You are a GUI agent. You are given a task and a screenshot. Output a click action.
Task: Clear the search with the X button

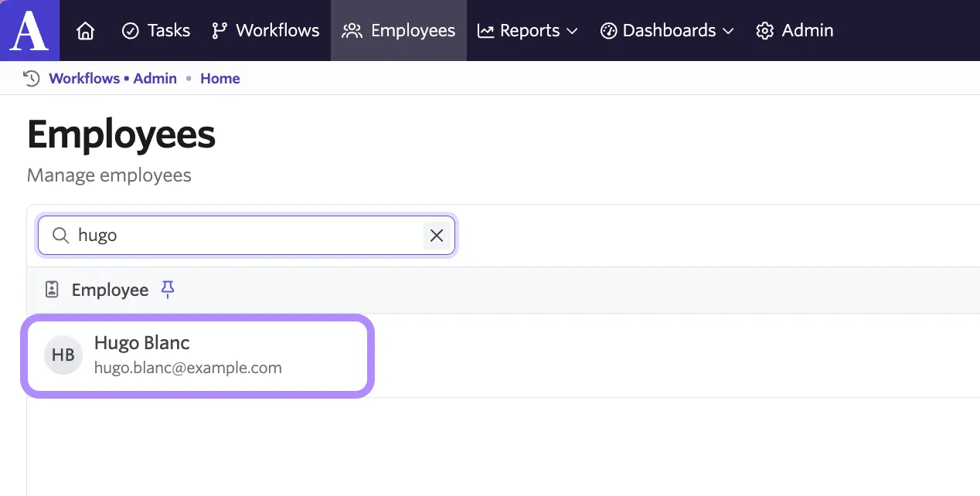click(x=437, y=235)
